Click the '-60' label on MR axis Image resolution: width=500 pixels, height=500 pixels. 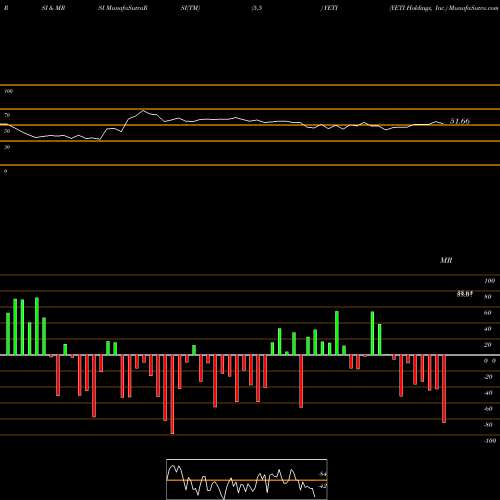pyautogui.click(x=488, y=409)
